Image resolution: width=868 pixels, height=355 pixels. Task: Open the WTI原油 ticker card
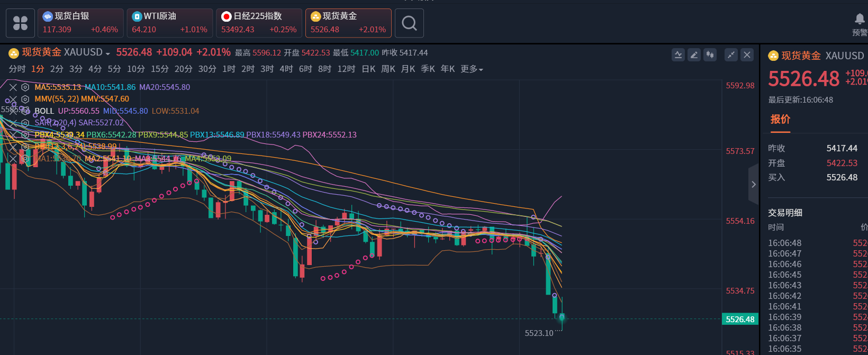pyautogui.click(x=169, y=23)
